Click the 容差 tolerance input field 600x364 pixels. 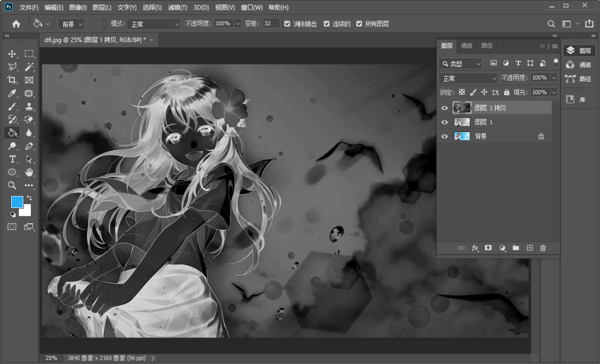pos(271,24)
